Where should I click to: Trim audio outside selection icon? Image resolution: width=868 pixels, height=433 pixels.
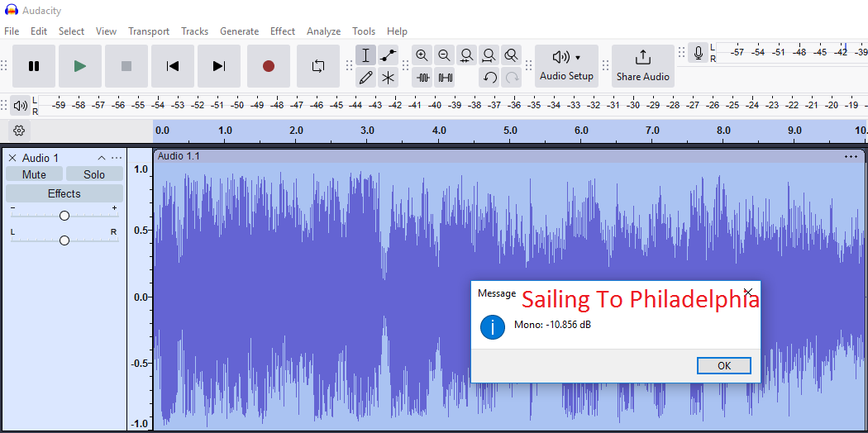click(423, 78)
